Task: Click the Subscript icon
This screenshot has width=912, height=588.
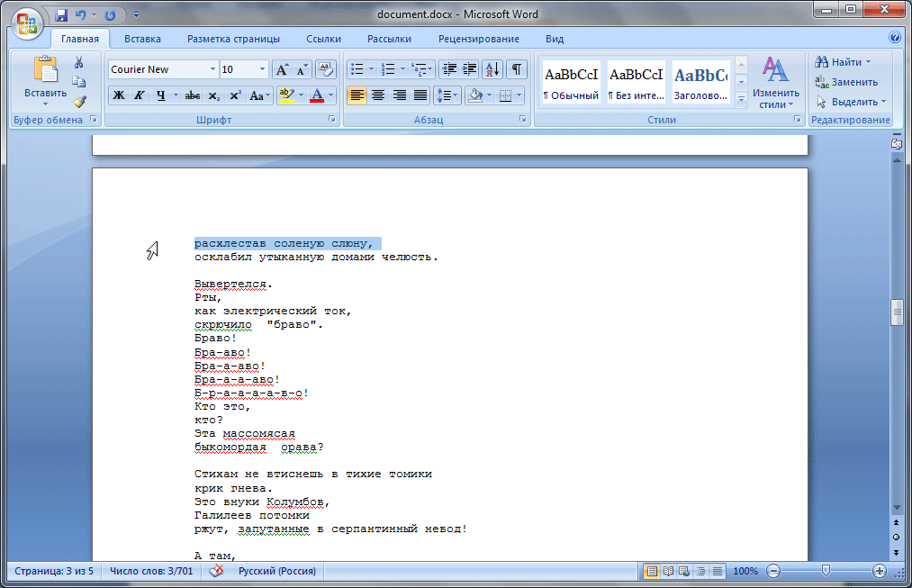Action: (x=214, y=95)
